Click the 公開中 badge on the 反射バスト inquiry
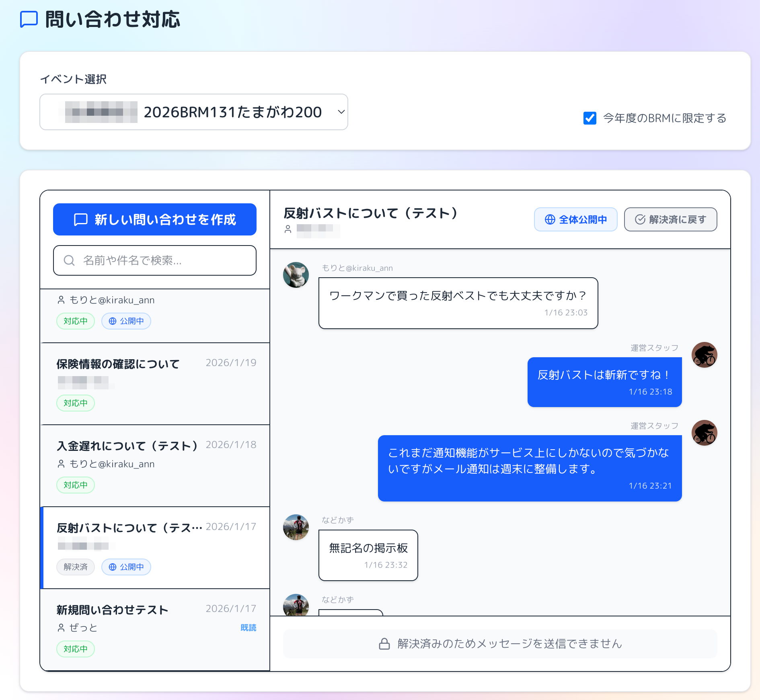The height and width of the screenshot is (700, 760). point(126,567)
